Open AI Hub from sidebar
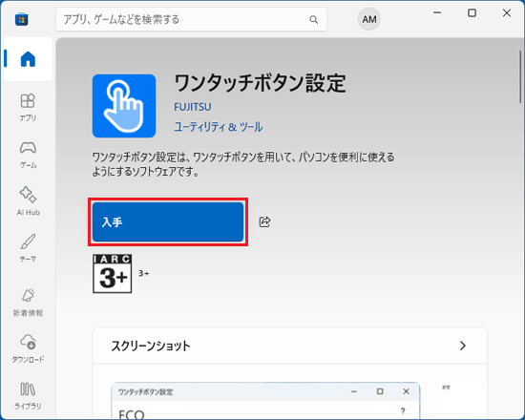 point(28,201)
